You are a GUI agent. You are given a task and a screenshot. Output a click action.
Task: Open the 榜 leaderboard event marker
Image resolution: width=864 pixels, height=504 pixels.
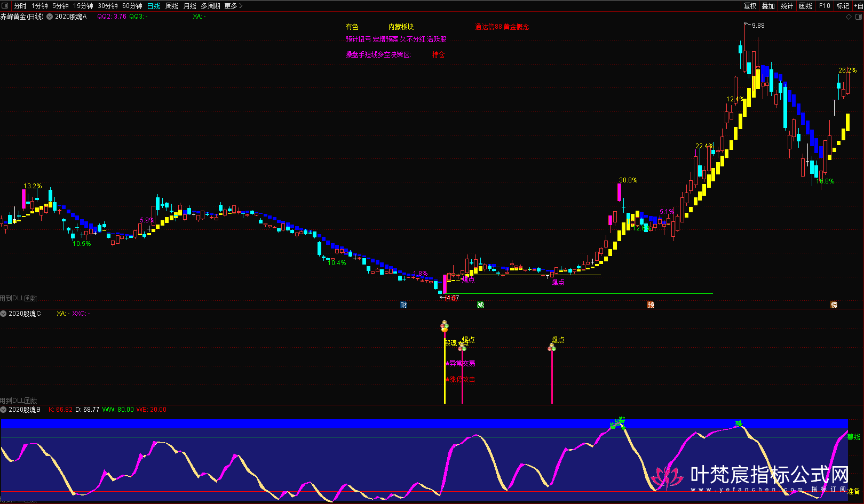(834, 305)
